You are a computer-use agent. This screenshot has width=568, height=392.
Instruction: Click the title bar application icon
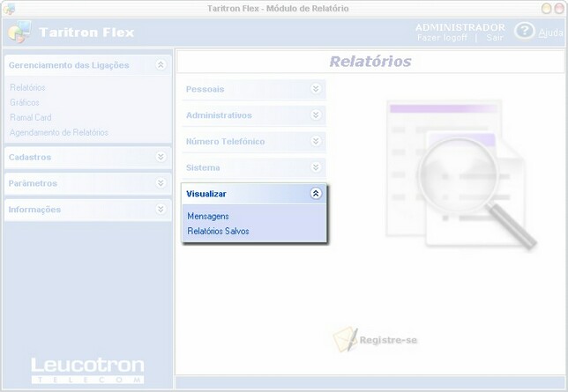pyautogui.click(x=9, y=9)
